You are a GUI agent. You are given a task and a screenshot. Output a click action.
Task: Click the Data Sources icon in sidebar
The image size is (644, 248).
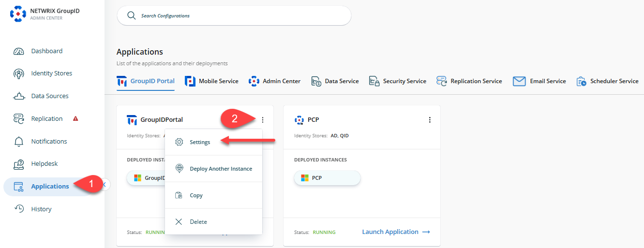[19, 96]
